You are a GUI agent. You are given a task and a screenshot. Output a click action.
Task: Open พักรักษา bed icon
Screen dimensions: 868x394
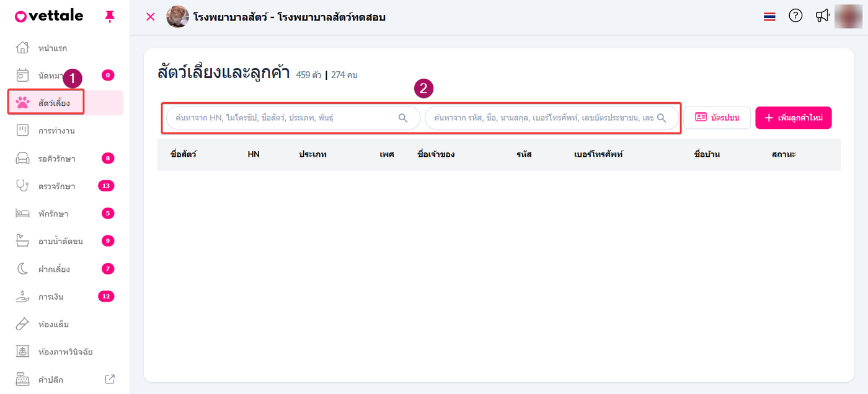(x=22, y=214)
